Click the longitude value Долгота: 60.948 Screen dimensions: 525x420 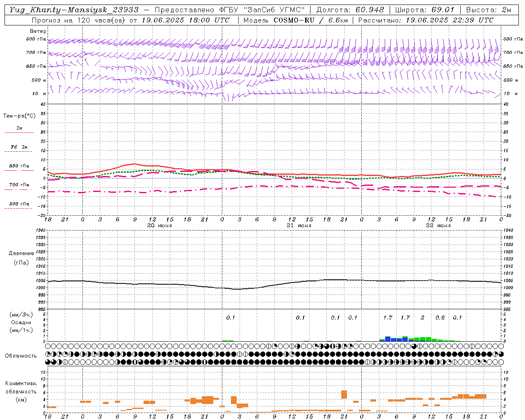[350, 10]
